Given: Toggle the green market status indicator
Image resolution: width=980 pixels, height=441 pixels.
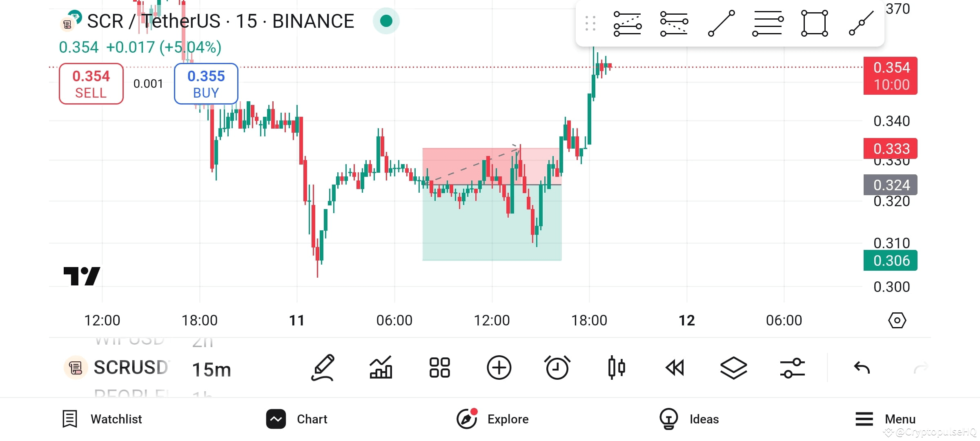Looking at the screenshot, I should pyautogui.click(x=386, y=21).
